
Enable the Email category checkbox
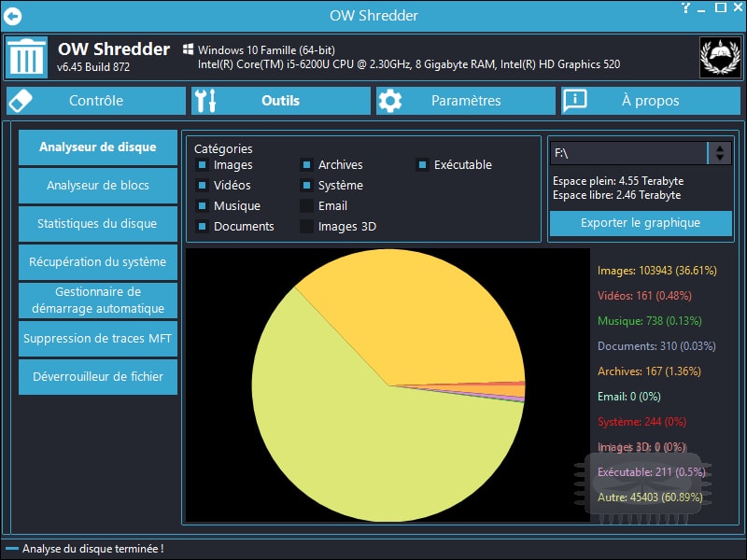(x=307, y=205)
